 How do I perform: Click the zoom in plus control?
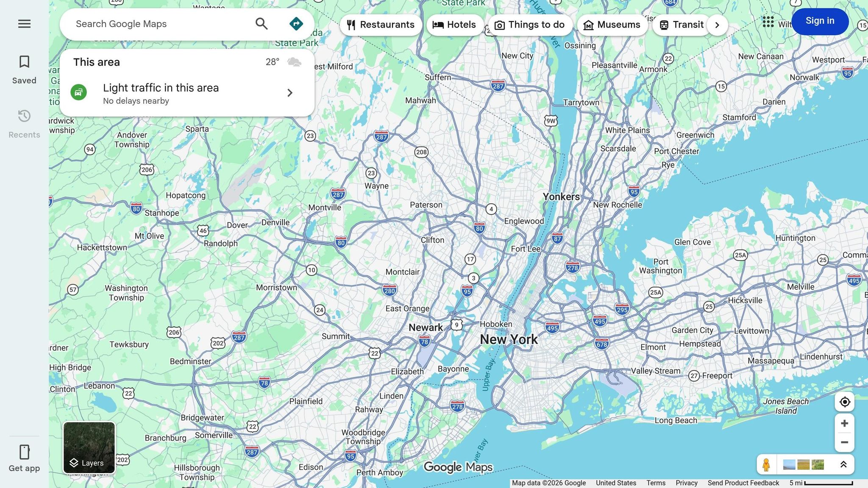click(844, 422)
